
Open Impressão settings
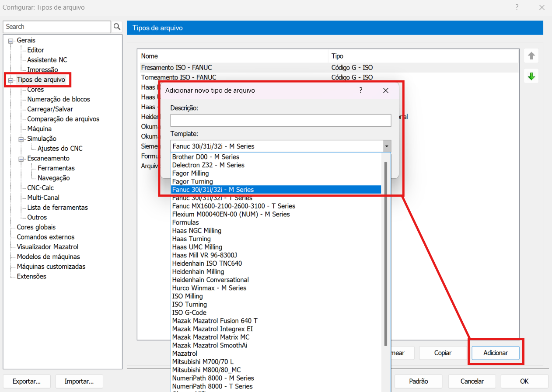pos(42,70)
